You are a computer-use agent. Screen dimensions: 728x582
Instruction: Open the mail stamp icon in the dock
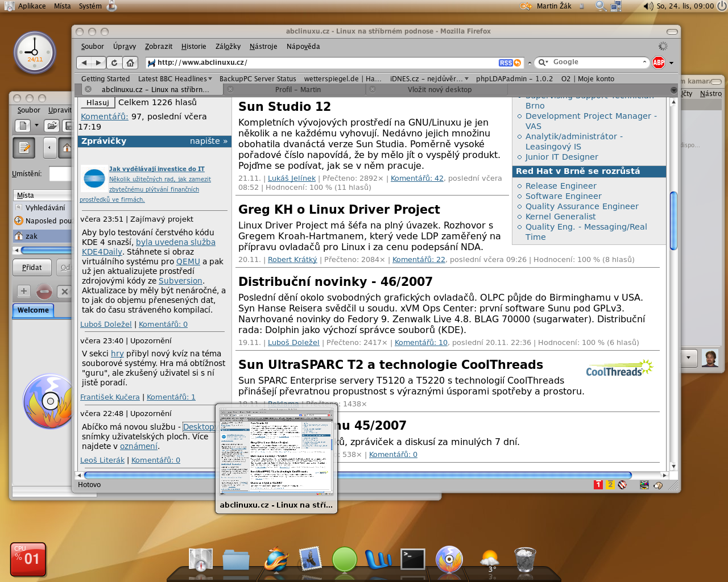(310, 559)
